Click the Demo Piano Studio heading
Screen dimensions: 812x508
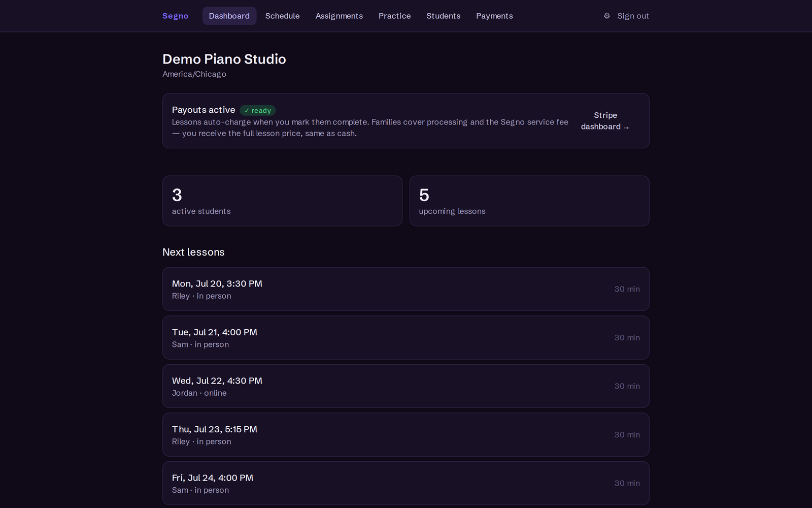tap(224, 59)
